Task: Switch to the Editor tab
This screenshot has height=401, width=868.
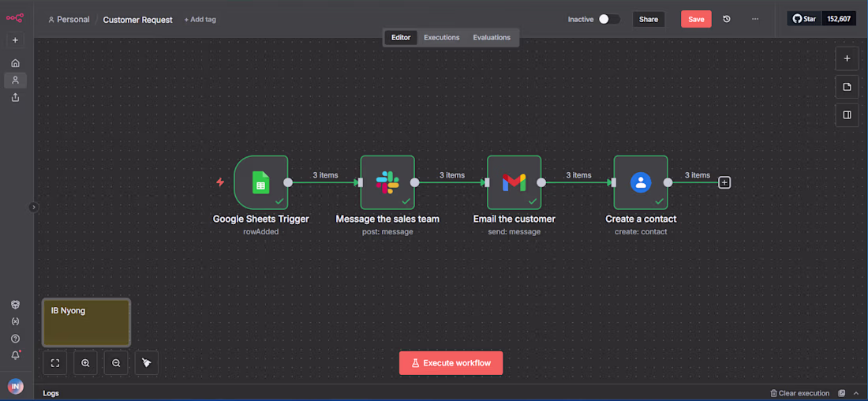Action: tap(401, 38)
